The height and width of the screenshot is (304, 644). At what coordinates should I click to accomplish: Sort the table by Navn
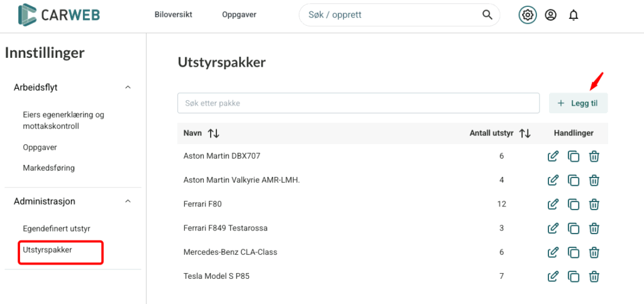pos(213,133)
